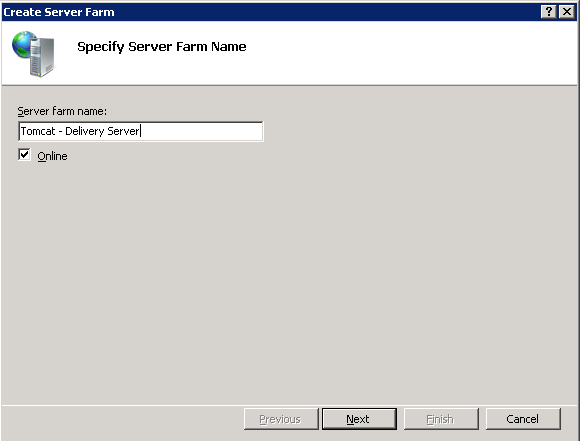
Task: Close the Create Server Farm dialog
Action: pyautogui.click(x=567, y=12)
